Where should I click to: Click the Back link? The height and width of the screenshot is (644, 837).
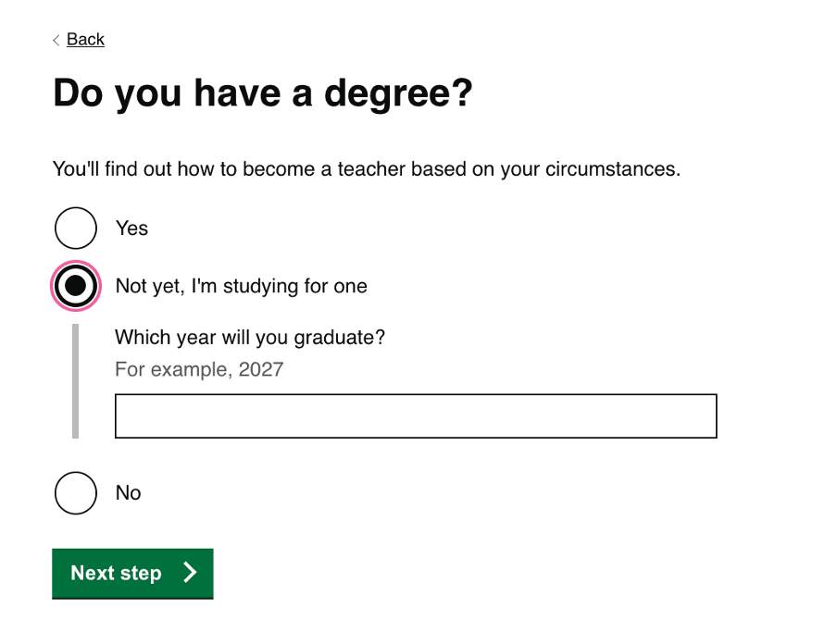pyautogui.click(x=85, y=40)
